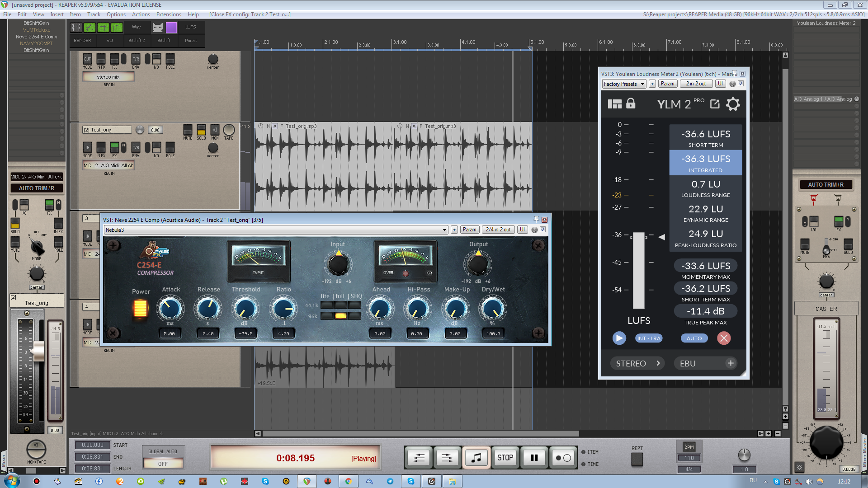
Task: Select the lit 96k full quality button
Action: [340, 316]
